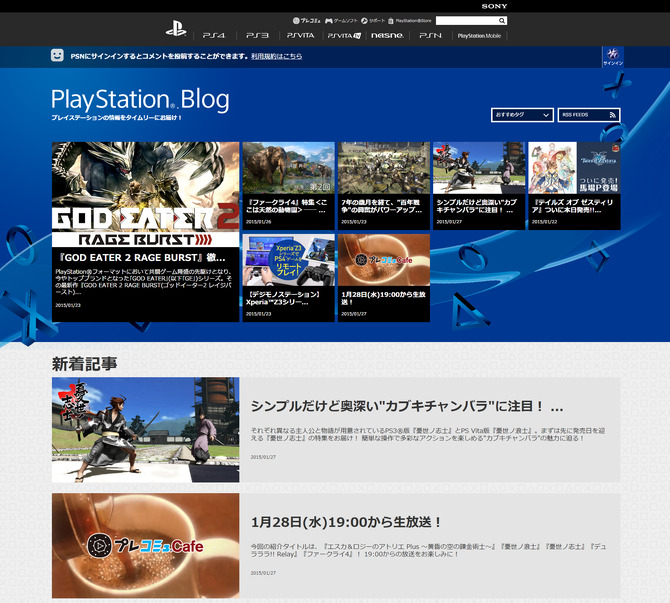Screen dimensions: 670x603
Task: Open the PlayStation Mobile navigation tab
Action: 479,35
